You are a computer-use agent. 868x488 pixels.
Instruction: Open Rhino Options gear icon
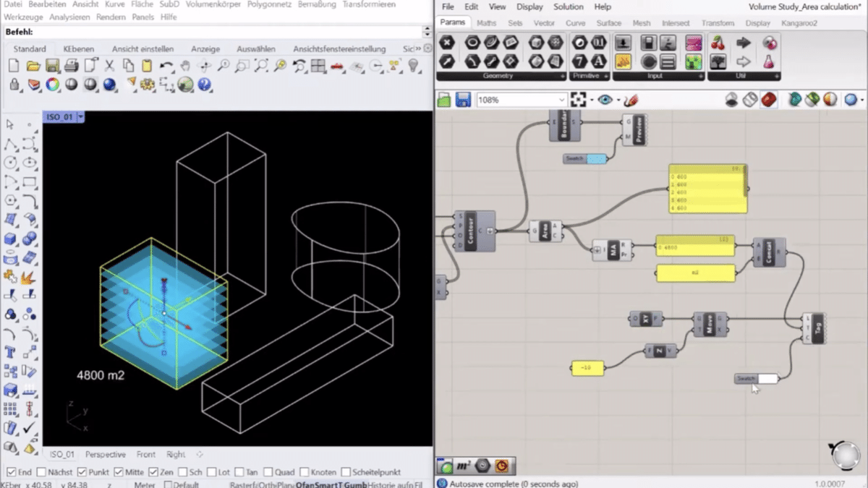click(x=148, y=85)
